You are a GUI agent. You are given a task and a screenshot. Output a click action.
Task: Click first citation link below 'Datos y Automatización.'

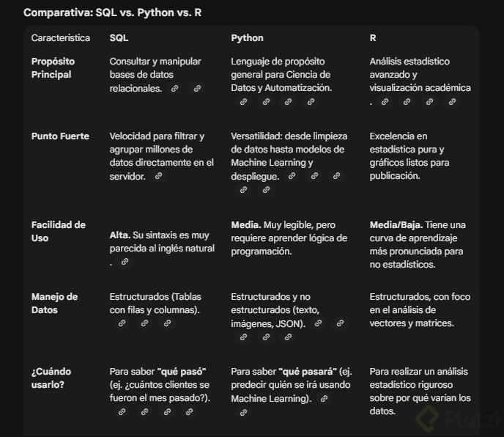(243, 102)
